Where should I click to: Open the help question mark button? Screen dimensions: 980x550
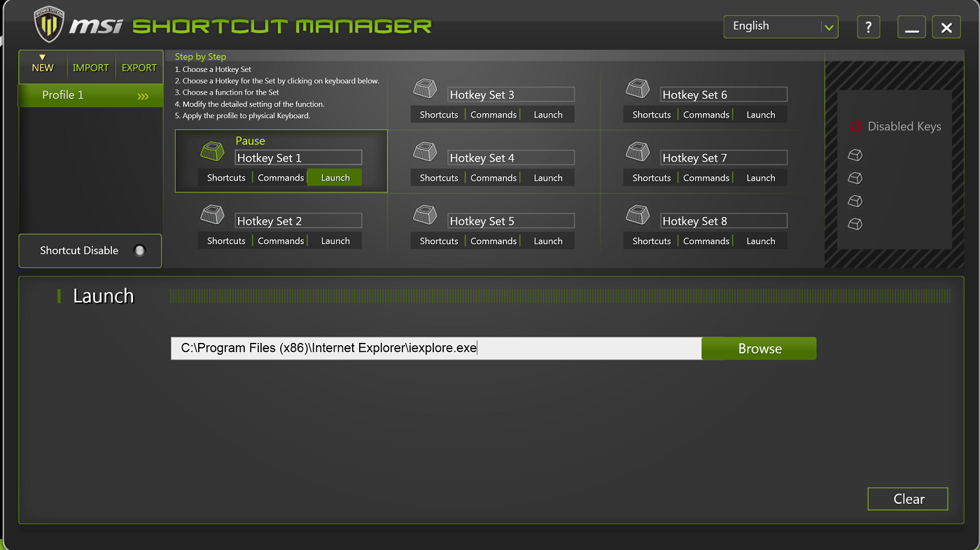869,27
